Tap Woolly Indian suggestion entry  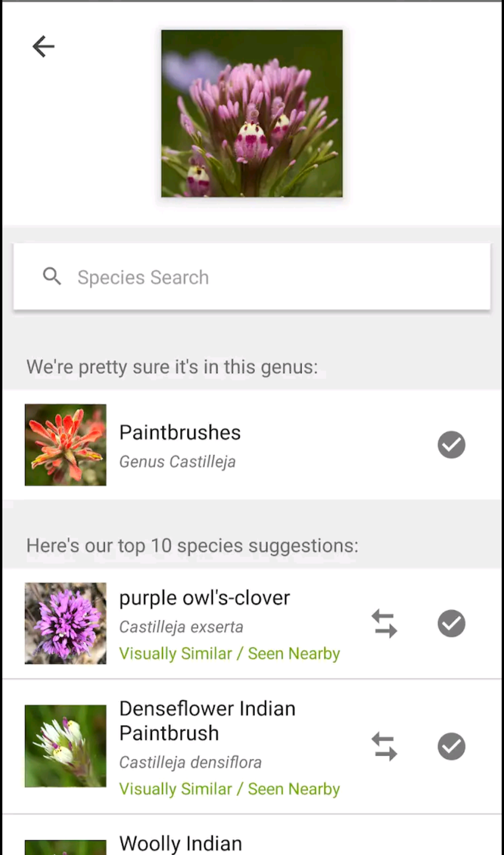point(181,843)
